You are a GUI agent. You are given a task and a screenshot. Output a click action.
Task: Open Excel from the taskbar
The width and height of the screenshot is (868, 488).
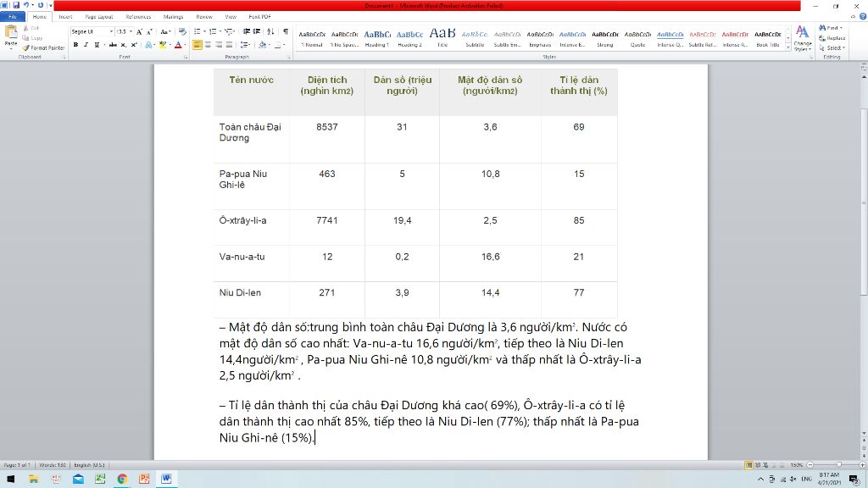click(x=100, y=479)
